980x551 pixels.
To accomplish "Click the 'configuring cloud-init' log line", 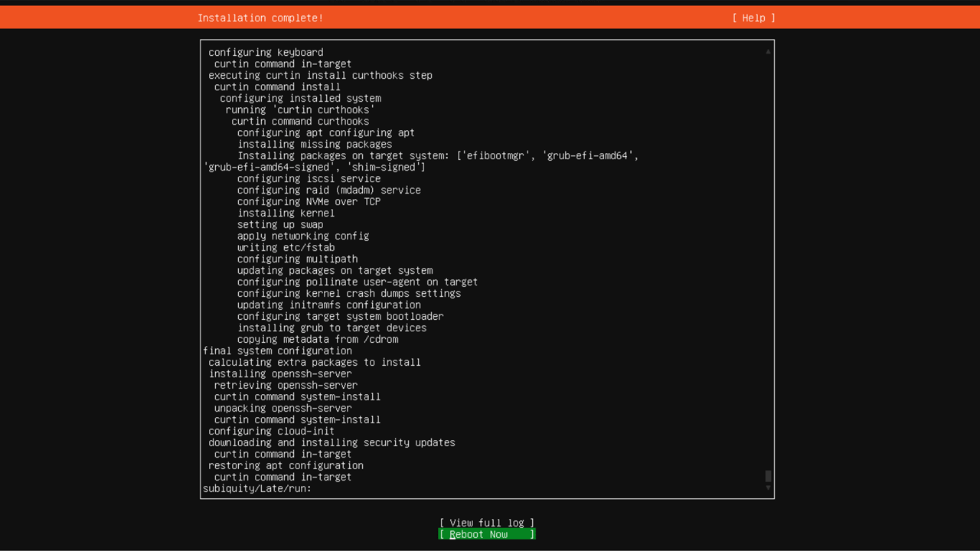I will 271,432.
